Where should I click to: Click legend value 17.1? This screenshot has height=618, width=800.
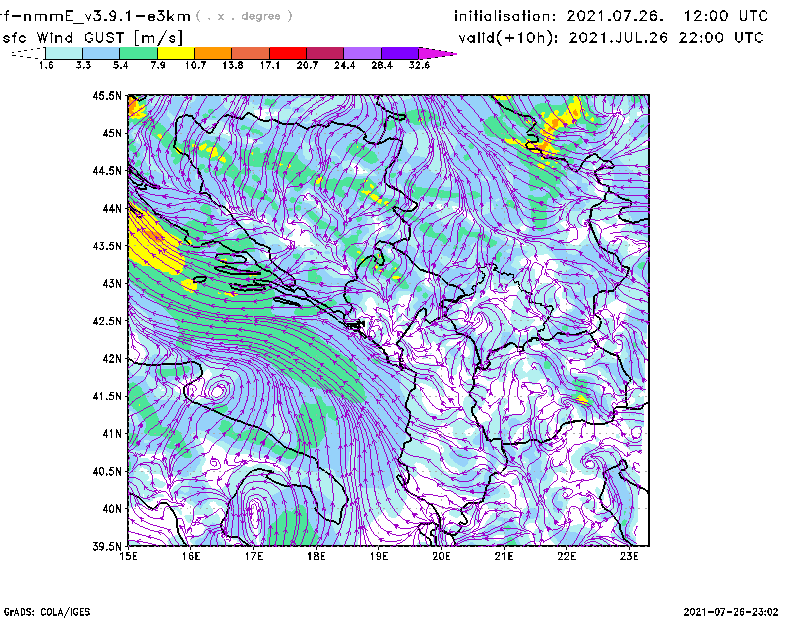click(270, 65)
